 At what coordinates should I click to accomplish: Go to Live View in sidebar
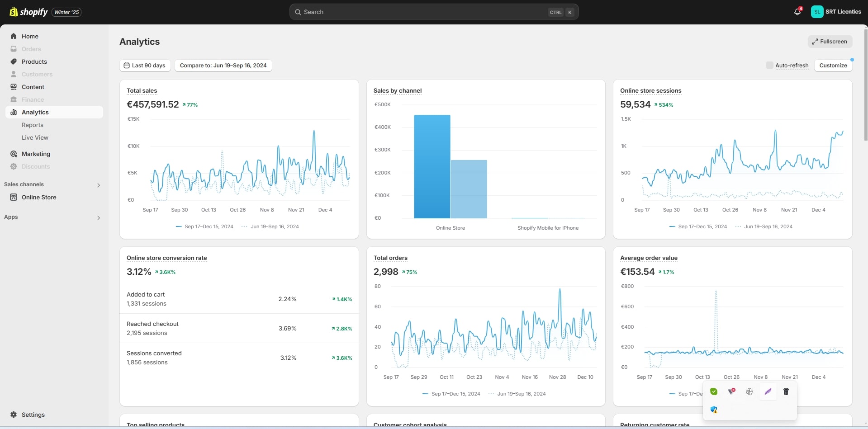35,137
